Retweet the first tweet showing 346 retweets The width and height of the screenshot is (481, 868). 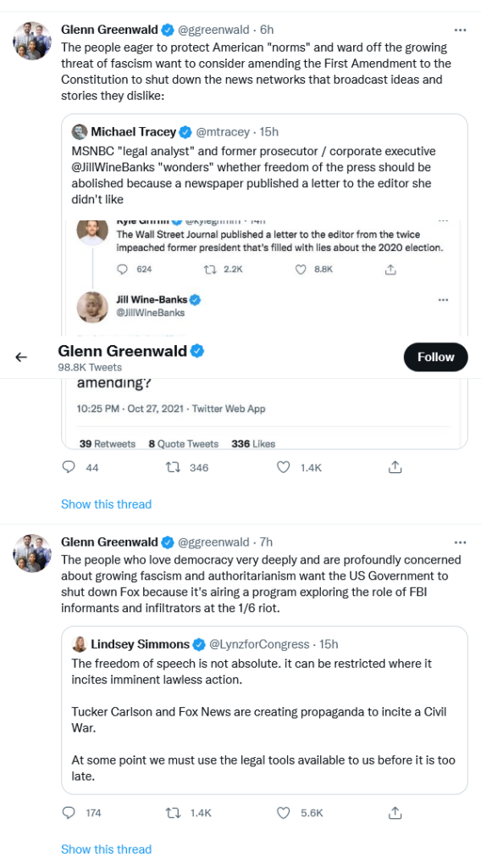pos(173,467)
